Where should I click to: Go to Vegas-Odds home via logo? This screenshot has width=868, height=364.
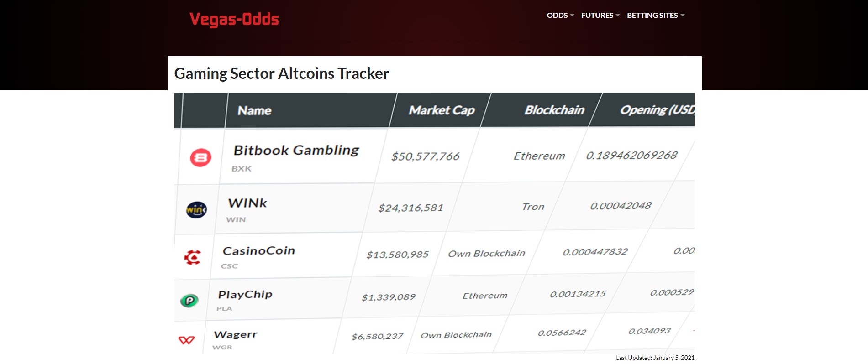(234, 20)
